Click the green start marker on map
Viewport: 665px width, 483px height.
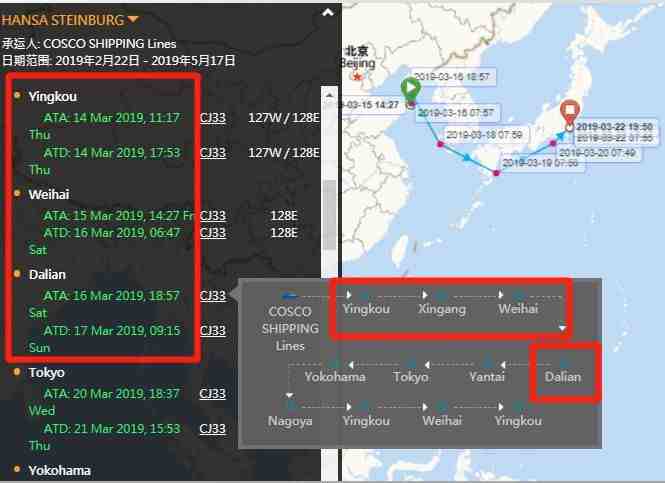pos(410,89)
